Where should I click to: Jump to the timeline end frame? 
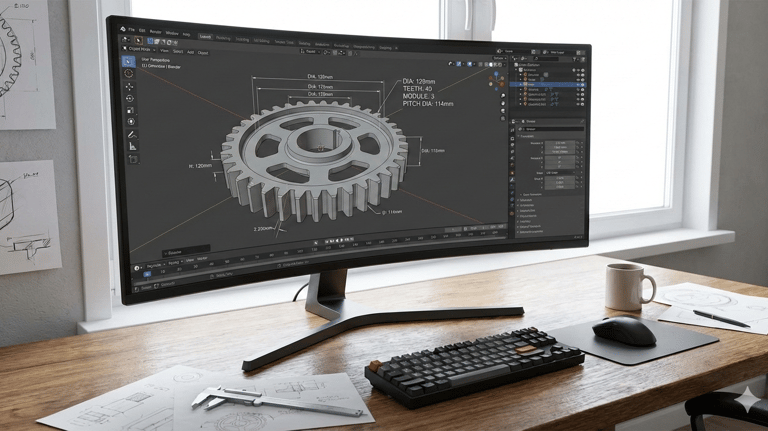pyautogui.click(x=352, y=239)
